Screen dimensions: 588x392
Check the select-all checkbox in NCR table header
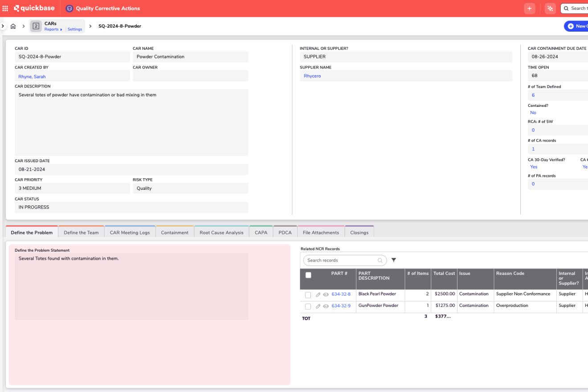click(308, 275)
